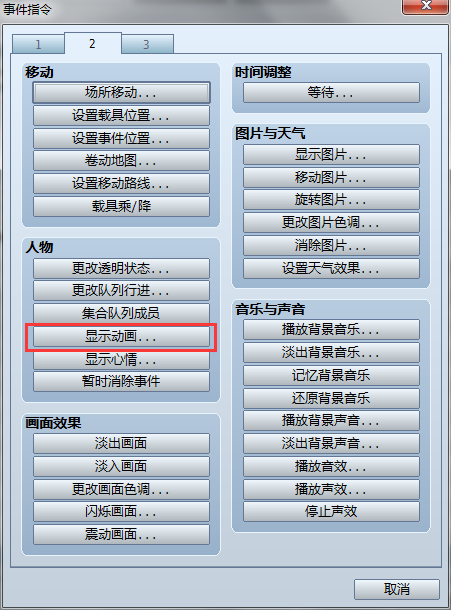Choose 闪烁画面... command
This screenshot has height=610, width=451.
[x=121, y=512]
